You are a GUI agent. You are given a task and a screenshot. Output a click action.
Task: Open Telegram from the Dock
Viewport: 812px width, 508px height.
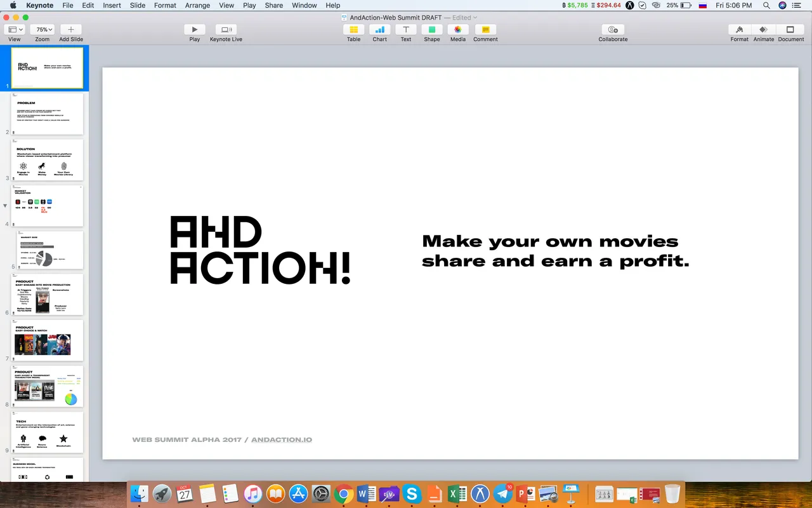pos(503,493)
